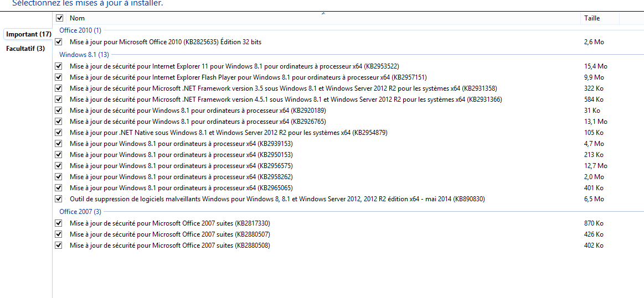This screenshot has width=644, height=298.
Task: Click the 6,5 Mo size value
Action: pyautogui.click(x=594, y=199)
